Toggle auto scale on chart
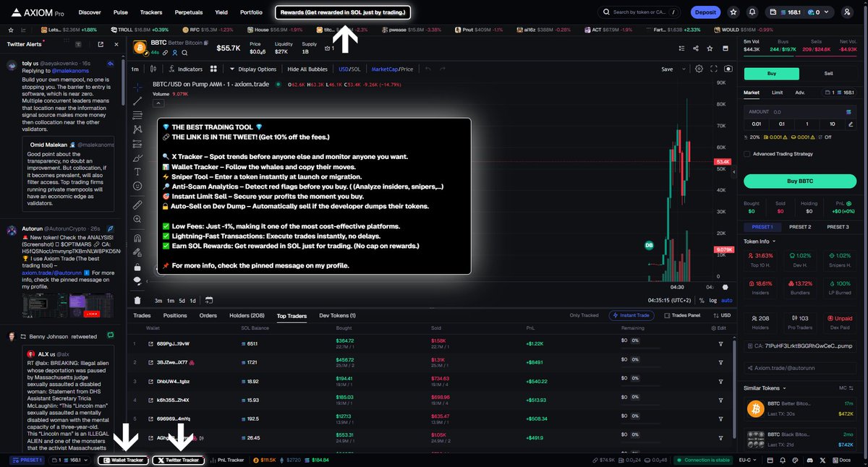Image resolution: width=868 pixels, height=467 pixels. pyautogui.click(x=727, y=300)
